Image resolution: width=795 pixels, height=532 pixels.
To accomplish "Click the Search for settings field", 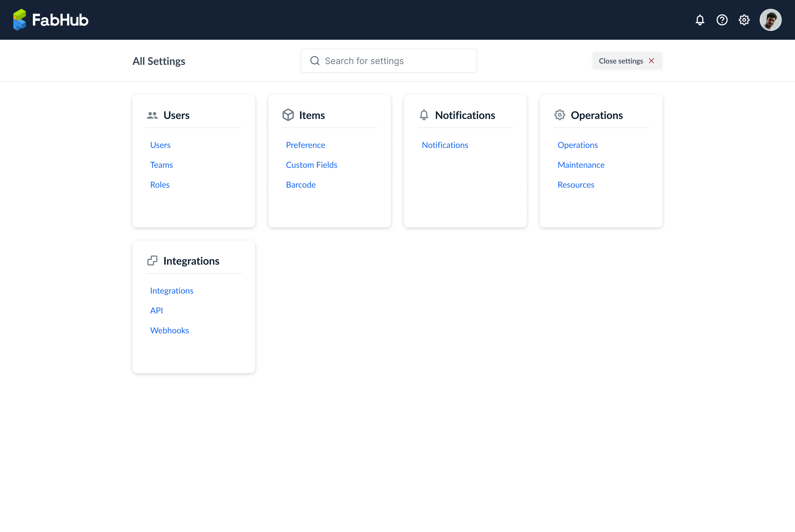I will (x=389, y=61).
